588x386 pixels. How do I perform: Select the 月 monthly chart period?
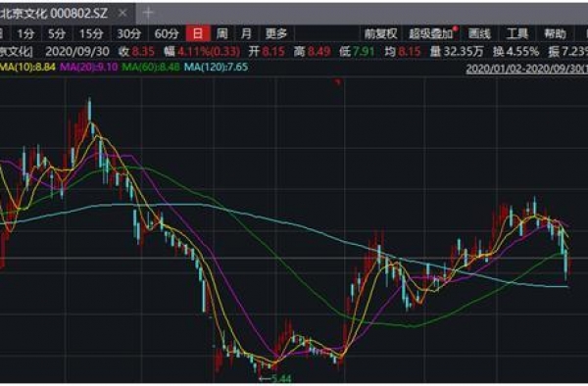246,34
